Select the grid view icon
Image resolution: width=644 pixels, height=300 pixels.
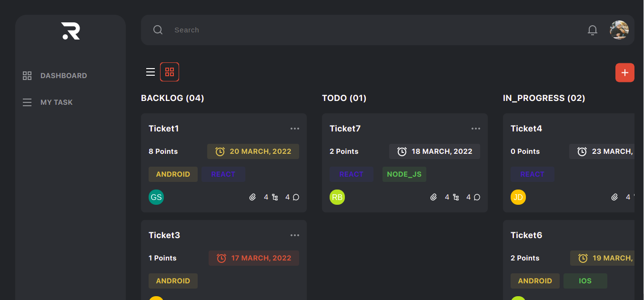[170, 71]
